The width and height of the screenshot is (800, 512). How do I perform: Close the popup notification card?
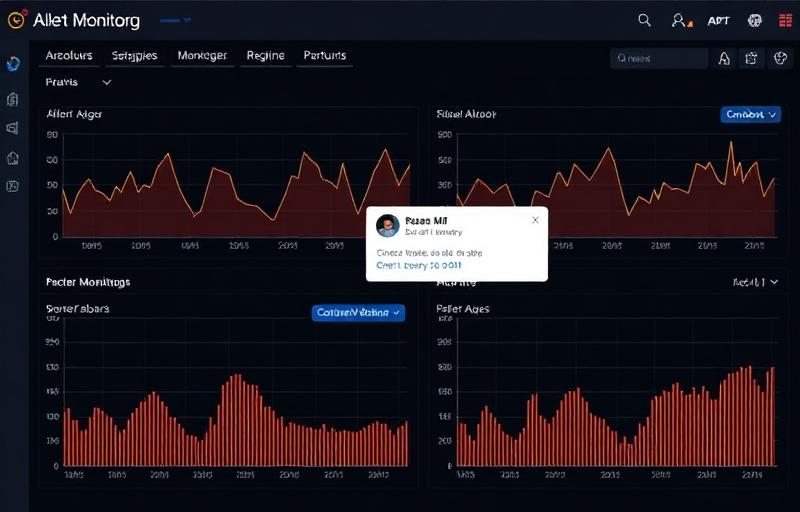click(535, 220)
